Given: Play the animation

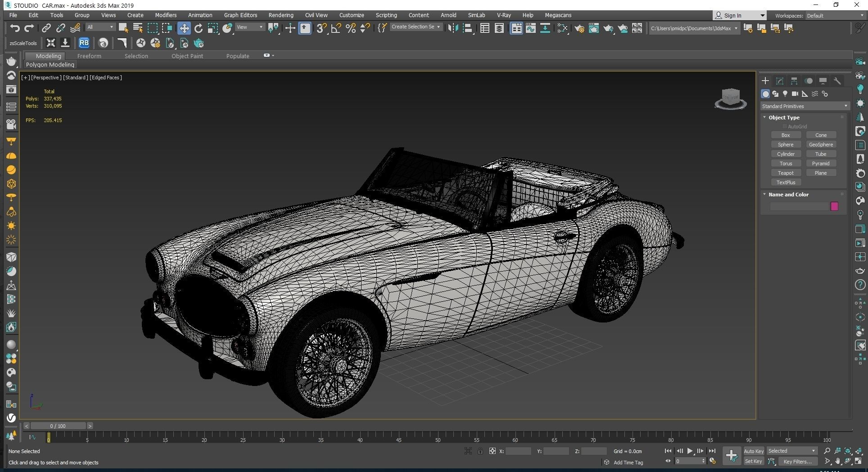Looking at the screenshot, I should (690, 451).
